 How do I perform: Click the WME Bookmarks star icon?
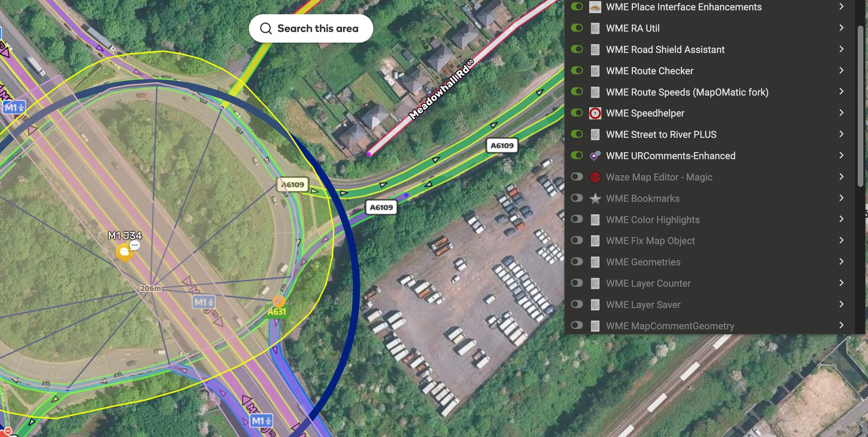(x=595, y=198)
